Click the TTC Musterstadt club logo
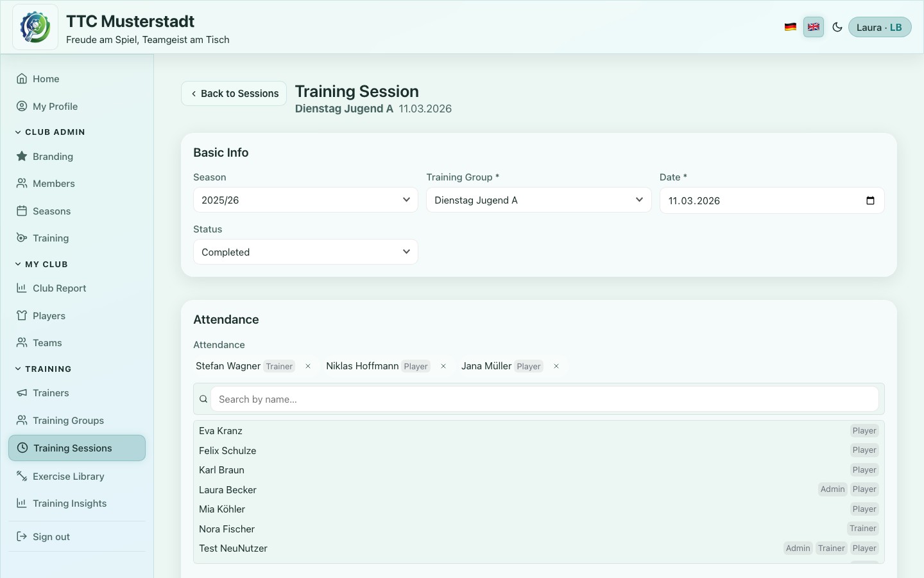The height and width of the screenshot is (578, 924). click(35, 27)
